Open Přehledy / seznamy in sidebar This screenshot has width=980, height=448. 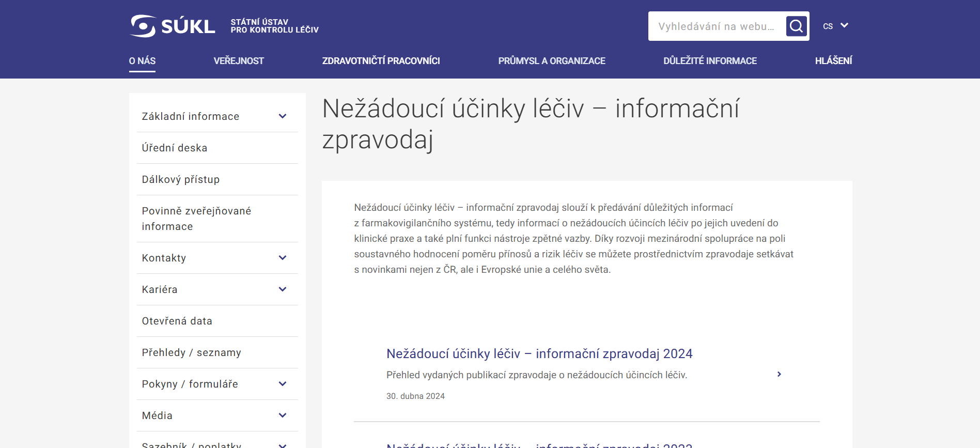tap(192, 352)
